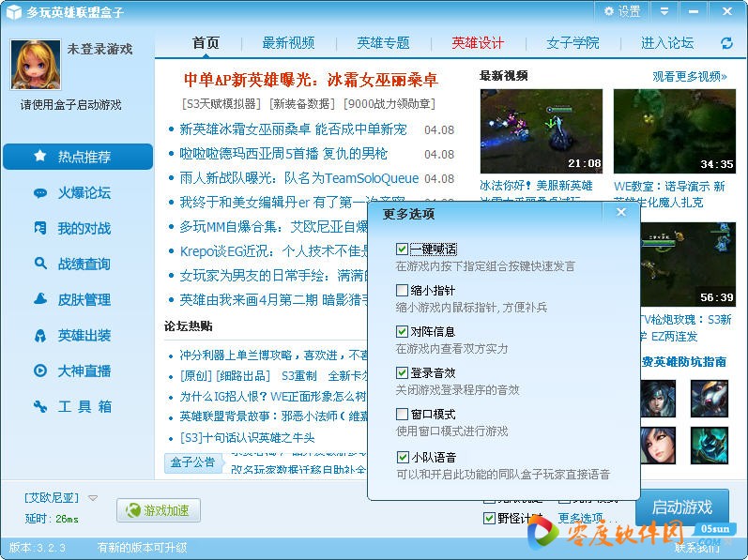Open 英雄专题 tab
Image resolution: width=748 pixels, height=560 pixels.
383,43
